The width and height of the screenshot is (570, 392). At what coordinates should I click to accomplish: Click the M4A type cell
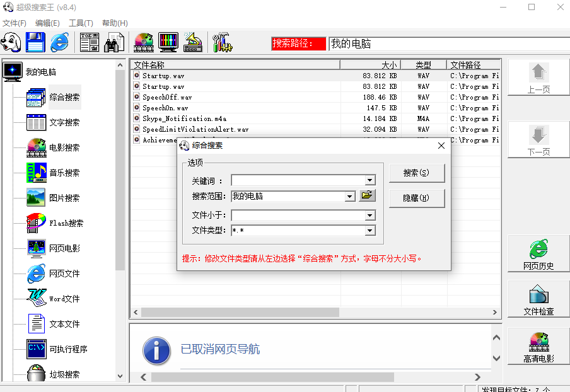[423, 119]
